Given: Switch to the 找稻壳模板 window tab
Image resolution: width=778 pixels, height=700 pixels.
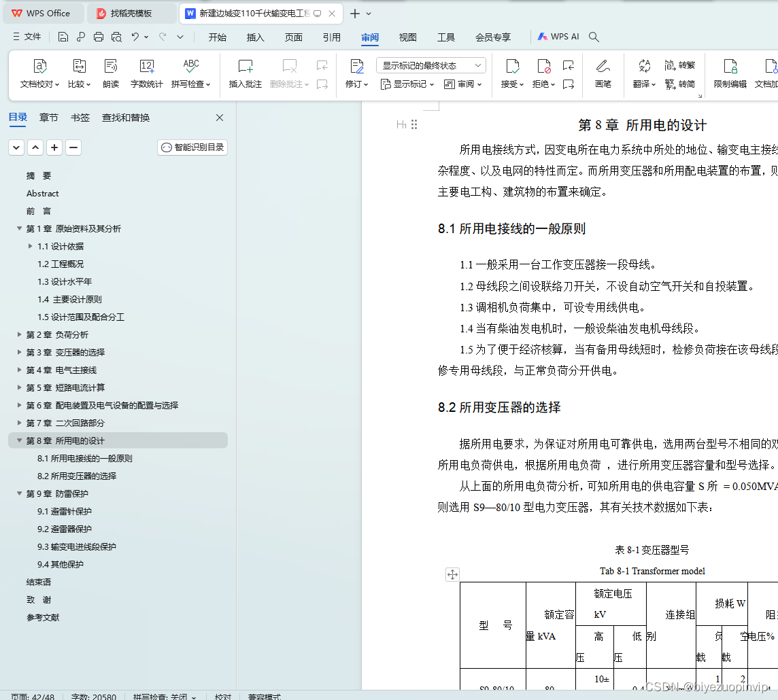Looking at the screenshot, I should coord(131,14).
